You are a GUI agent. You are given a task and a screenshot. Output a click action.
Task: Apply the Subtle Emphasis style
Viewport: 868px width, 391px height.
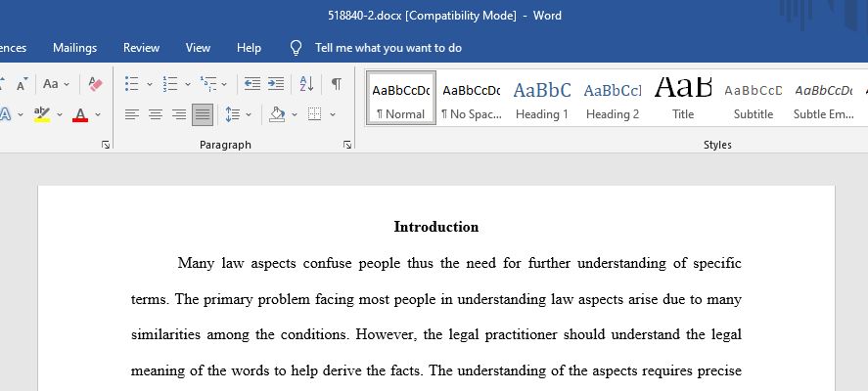coord(823,98)
